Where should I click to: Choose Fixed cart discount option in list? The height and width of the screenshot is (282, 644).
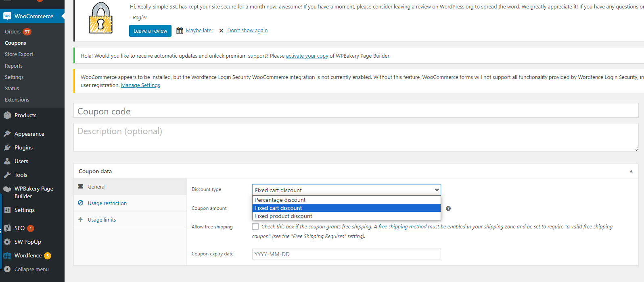tap(347, 208)
